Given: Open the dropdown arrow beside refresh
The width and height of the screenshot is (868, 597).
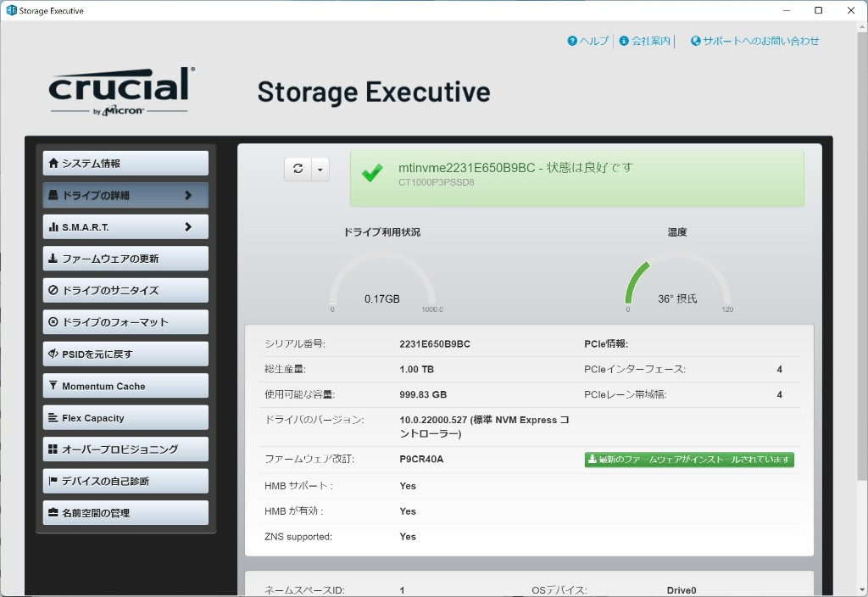Looking at the screenshot, I should [320, 169].
